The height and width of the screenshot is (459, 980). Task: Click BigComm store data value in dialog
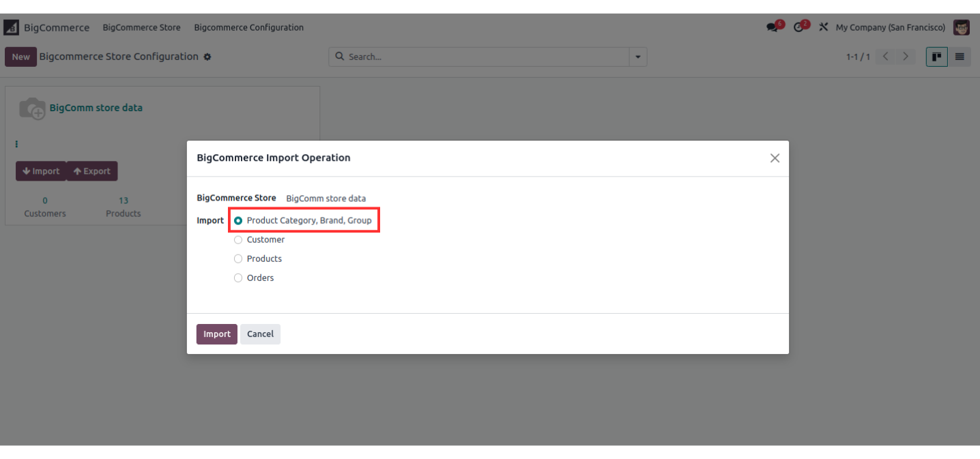326,198
